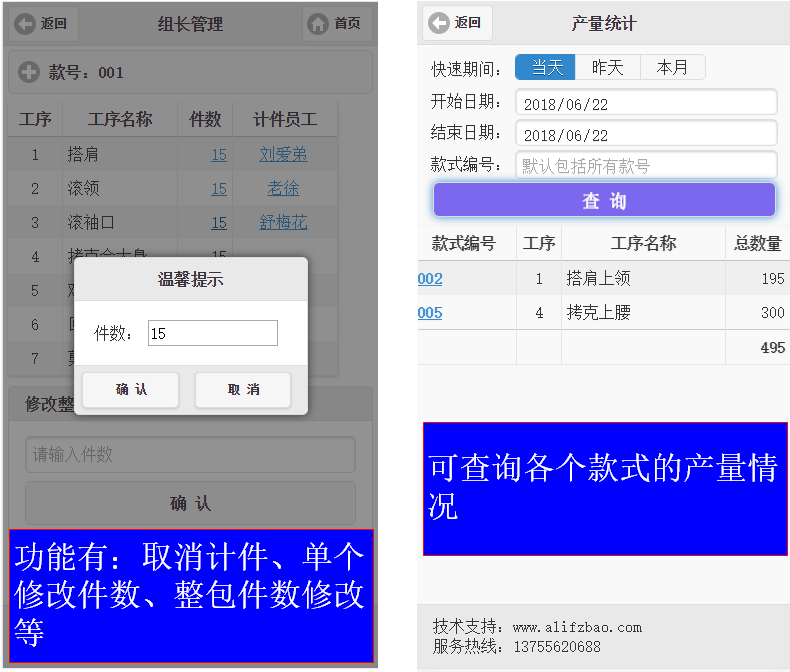The height and width of the screenshot is (672, 790).
Task: Select the 昨天 quick period option
Action: click(x=608, y=67)
